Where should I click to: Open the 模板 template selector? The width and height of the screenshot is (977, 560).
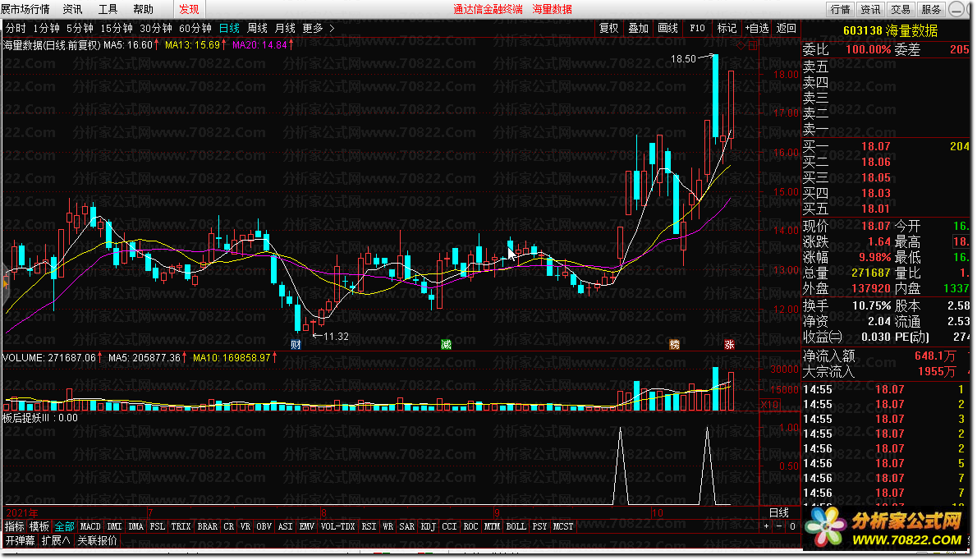39,526
